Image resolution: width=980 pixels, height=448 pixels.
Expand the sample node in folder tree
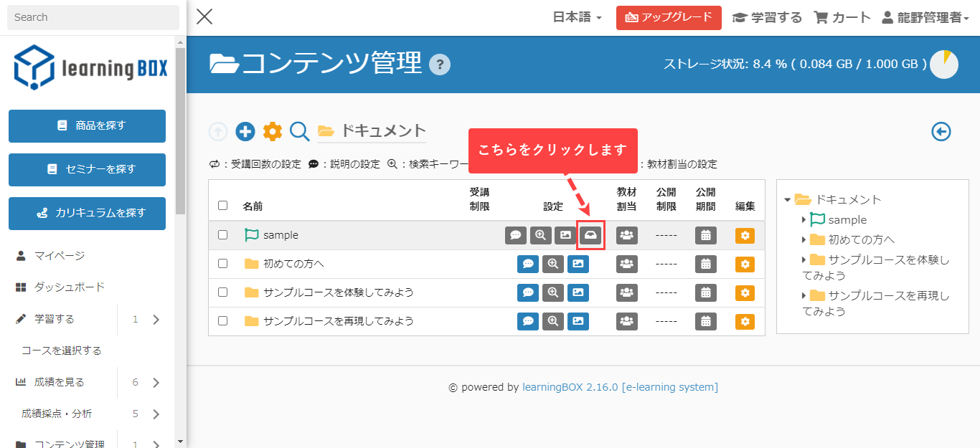pos(804,220)
